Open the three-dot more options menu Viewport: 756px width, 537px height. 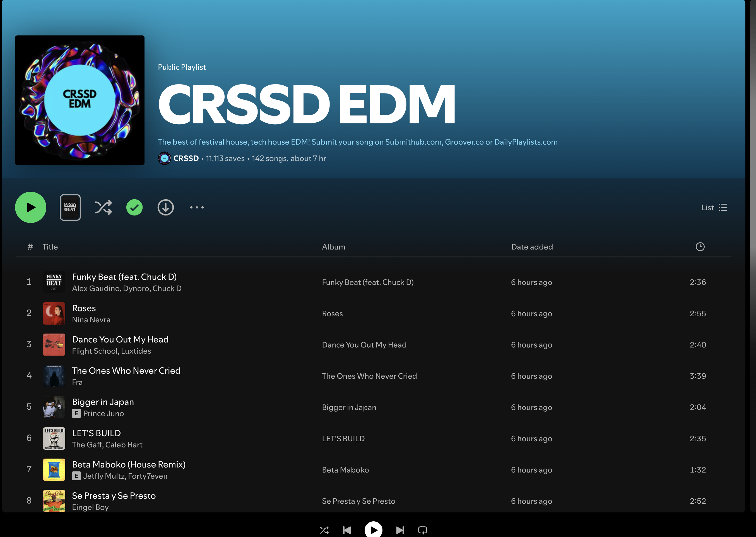(x=197, y=207)
